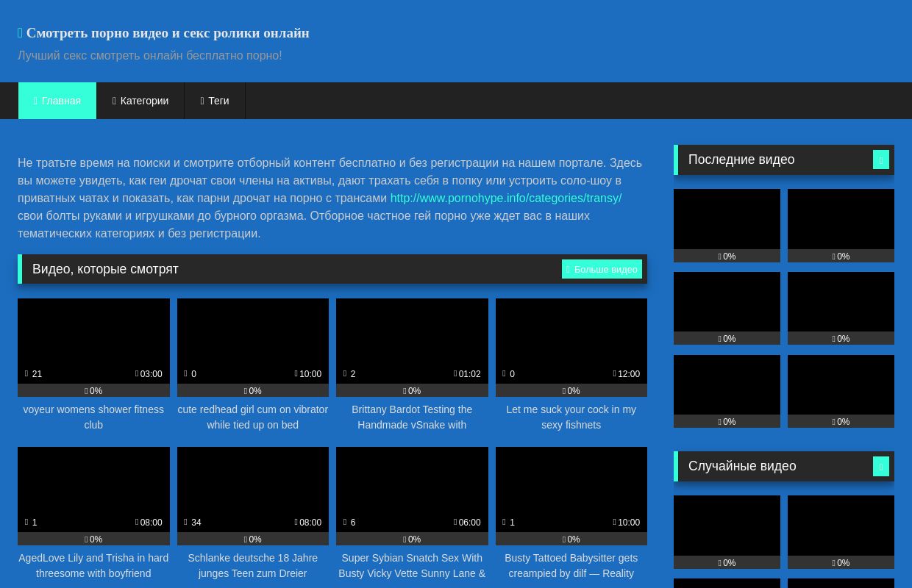This screenshot has width=912, height=588.
Task: Open the video thumbnail with 12:00 duration
Action: [x=571, y=341]
